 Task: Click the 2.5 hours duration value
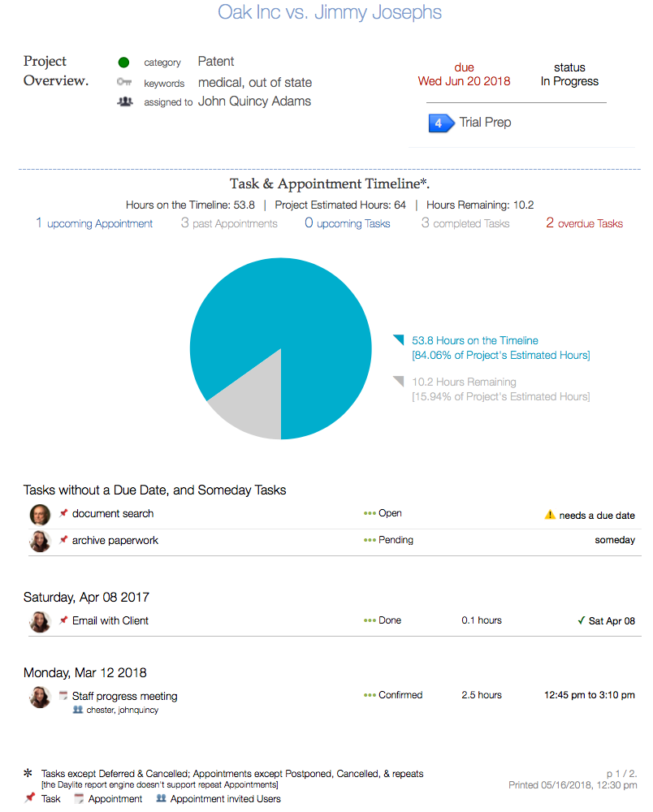(482, 695)
